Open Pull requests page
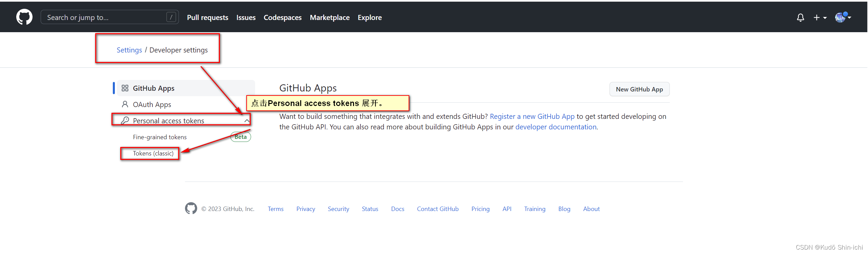This screenshot has height=253, width=868. [207, 18]
